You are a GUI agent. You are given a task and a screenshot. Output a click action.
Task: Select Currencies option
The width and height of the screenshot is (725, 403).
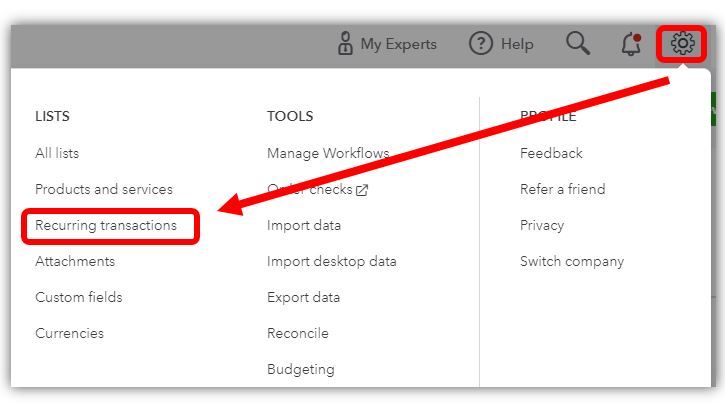69,333
